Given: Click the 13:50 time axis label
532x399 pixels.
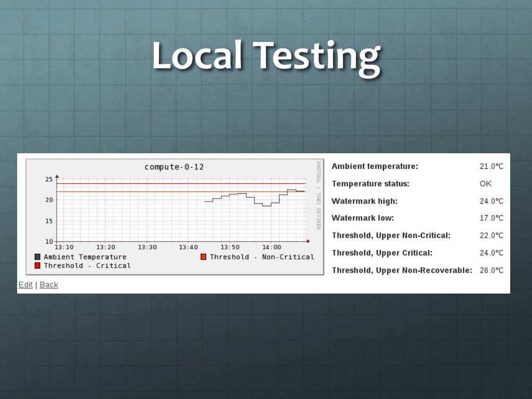Looking at the screenshot, I should [230, 247].
